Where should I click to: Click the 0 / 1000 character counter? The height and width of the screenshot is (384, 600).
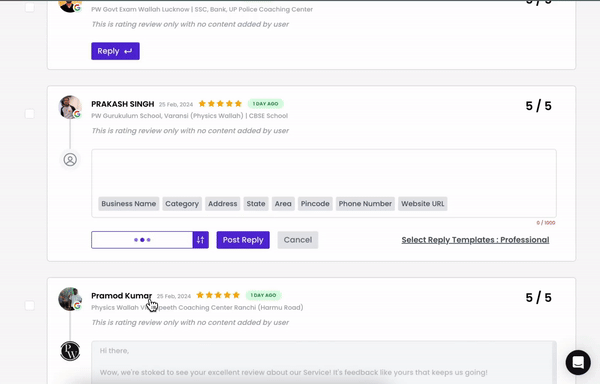pyautogui.click(x=546, y=223)
